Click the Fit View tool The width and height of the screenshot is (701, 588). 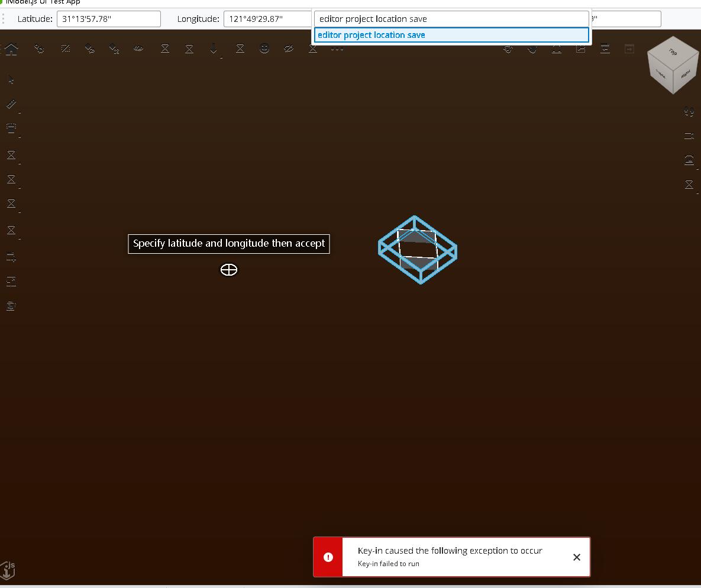coord(557,49)
